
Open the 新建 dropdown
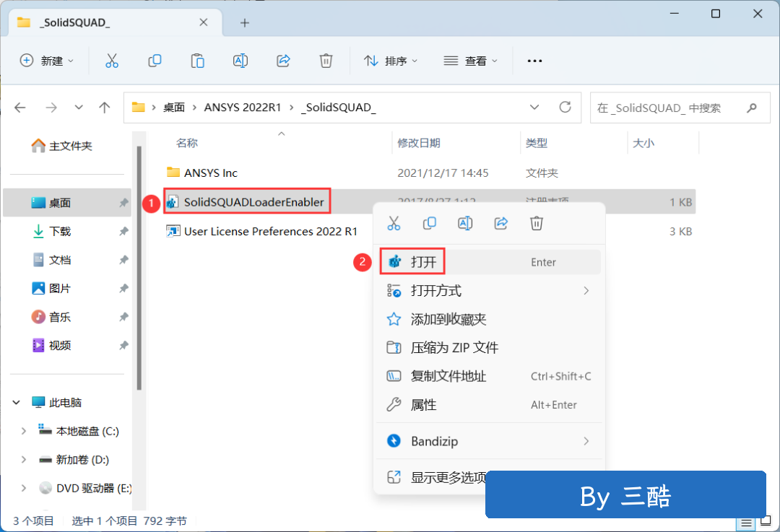pyautogui.click(x=47, y=61)
